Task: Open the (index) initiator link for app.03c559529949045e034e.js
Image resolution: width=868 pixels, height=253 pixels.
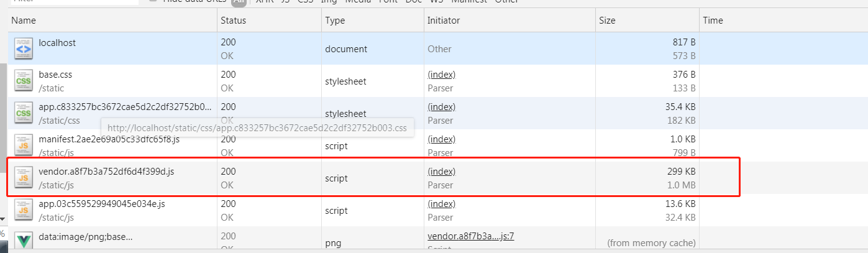Action: pyautogui.click(x=442, y=204)
